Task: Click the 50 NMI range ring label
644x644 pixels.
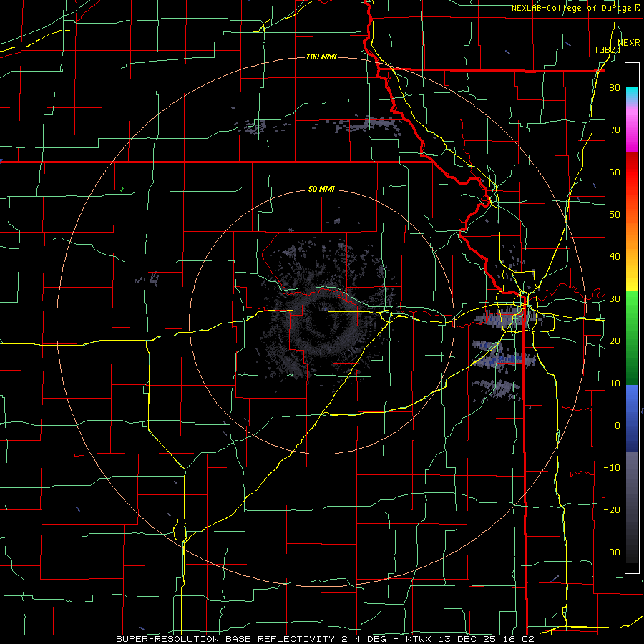Action: 321,190
